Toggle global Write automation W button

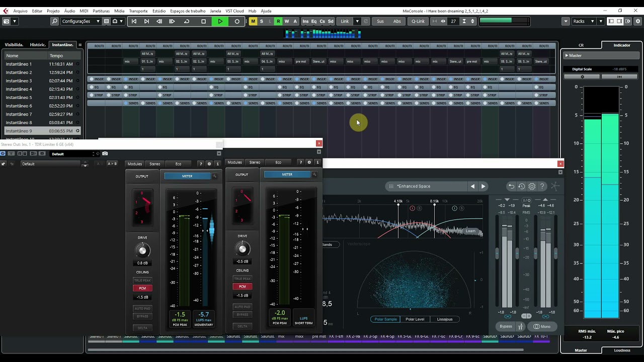[x=287, y=21]
